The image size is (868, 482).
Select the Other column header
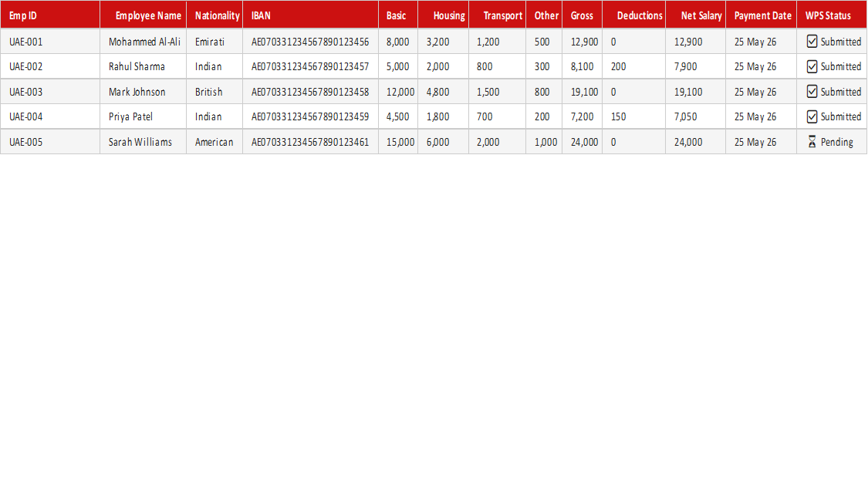tap(544, 15)
